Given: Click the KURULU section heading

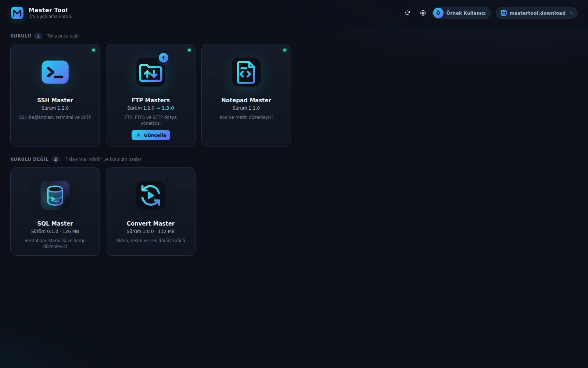Looking at the screenshot, I should click(21, 36).
